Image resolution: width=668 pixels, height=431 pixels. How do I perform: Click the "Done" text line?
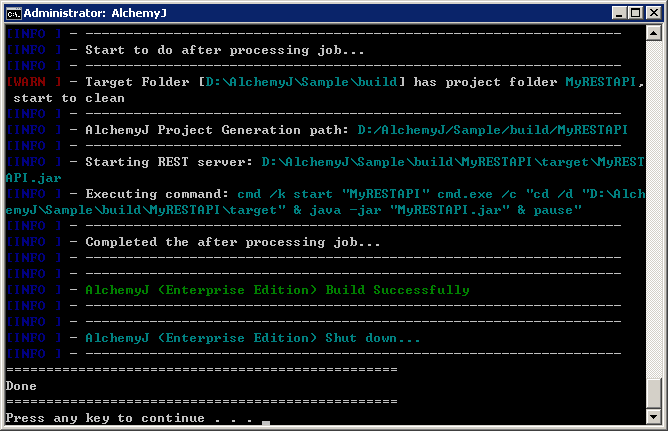(21, 385)
